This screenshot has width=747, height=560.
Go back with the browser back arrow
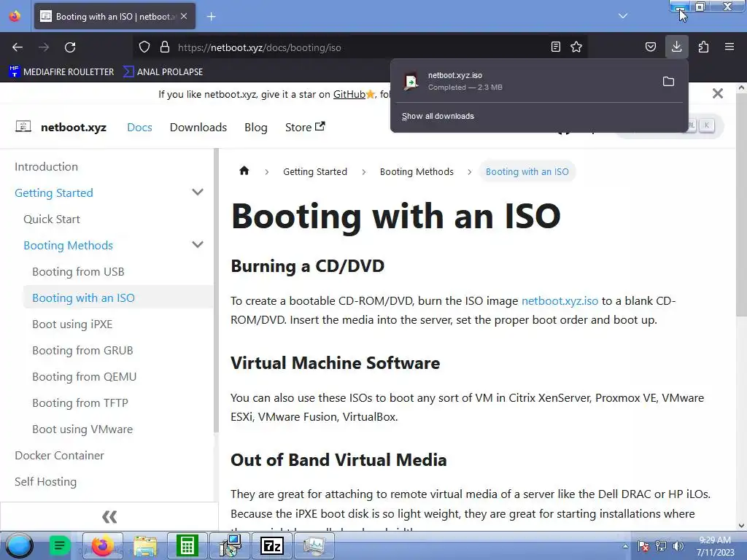tap(18, 47)
